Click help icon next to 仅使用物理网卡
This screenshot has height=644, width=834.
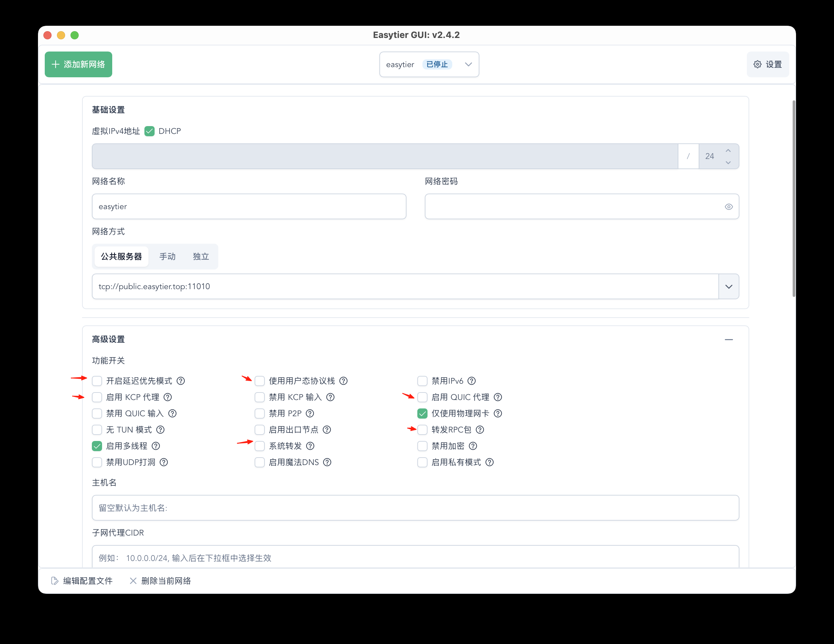(x=498, y=413)
